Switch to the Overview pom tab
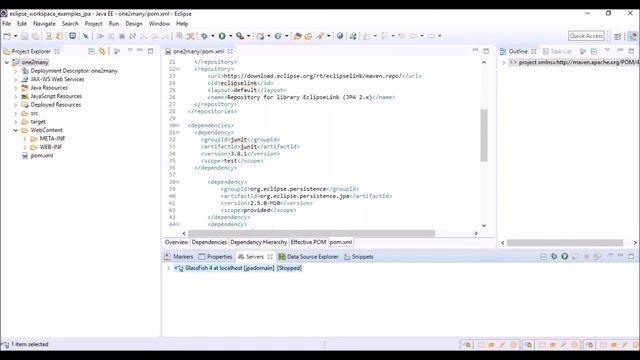Screen dimensions: 640x360 coord(176,242)
